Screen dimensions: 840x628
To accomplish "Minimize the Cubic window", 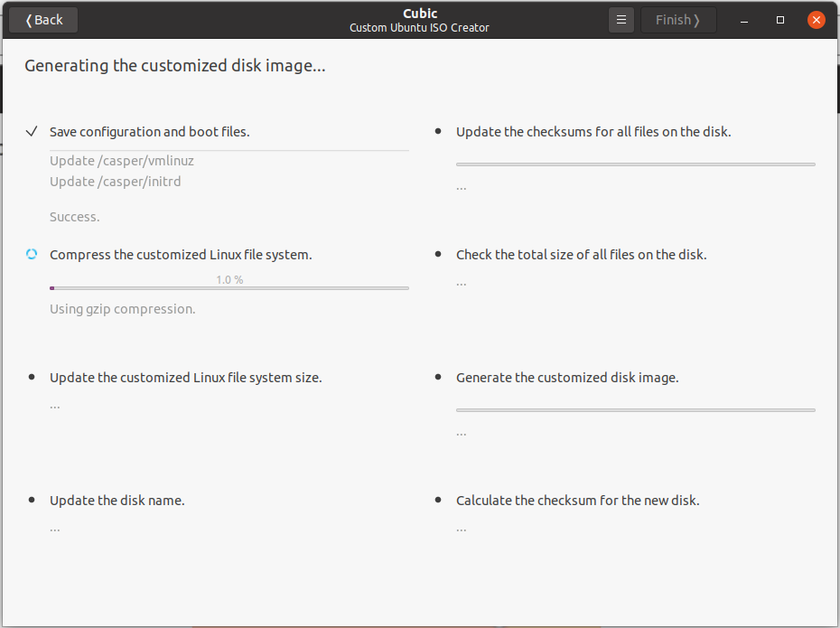I will tap(744, 20).
